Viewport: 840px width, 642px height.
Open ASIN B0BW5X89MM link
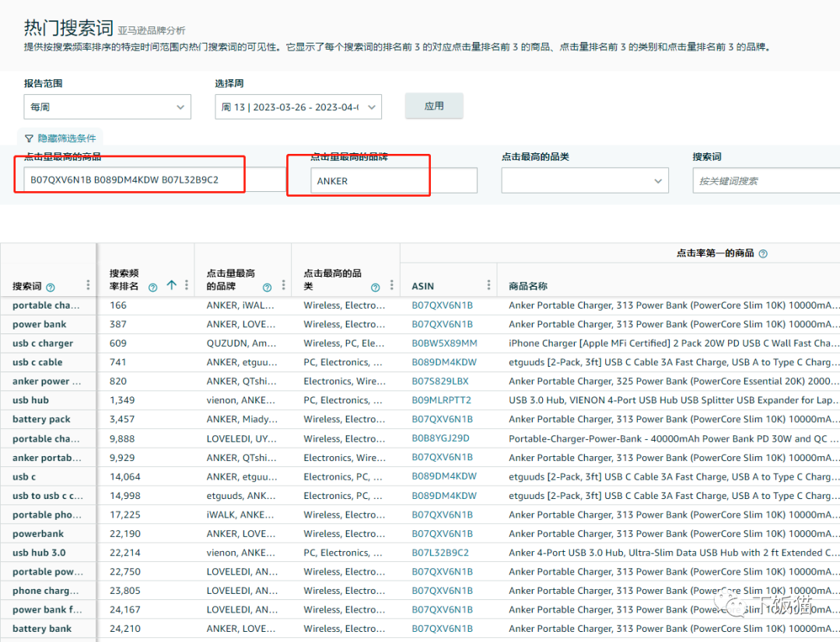pyautogui.click(x=444, y=344)
